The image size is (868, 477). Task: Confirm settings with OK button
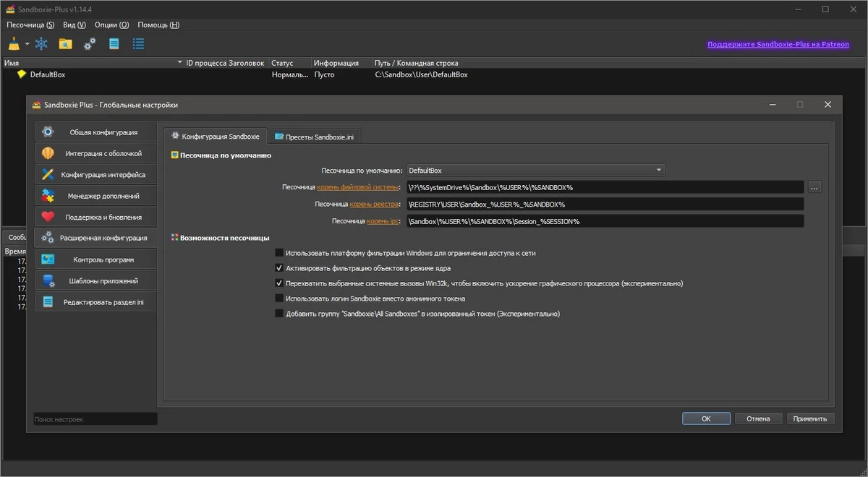click(x=706, y=418)
